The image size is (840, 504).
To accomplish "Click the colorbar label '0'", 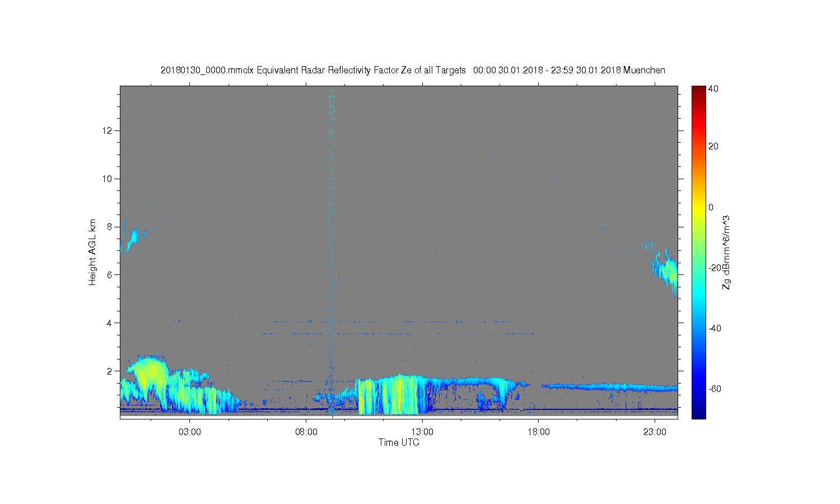I will tap(711, 207).
